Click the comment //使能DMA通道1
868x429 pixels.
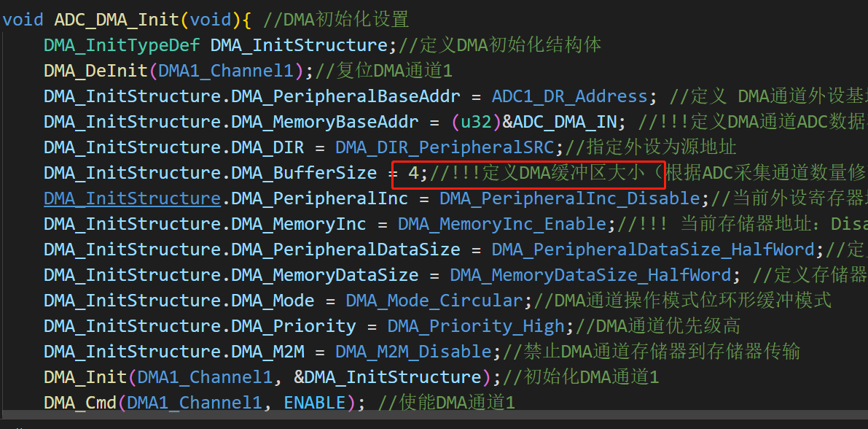446,403
